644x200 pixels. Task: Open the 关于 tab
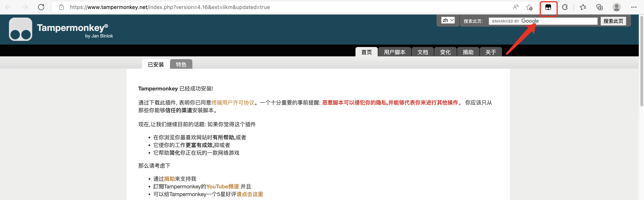tap(491, 52)
